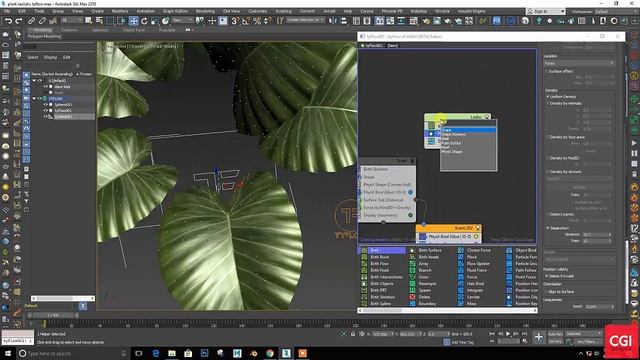The height and width of the screenshot is (360, 640).
Task: Click the pause icon in tyFlow sidebar
Action: 634,153
